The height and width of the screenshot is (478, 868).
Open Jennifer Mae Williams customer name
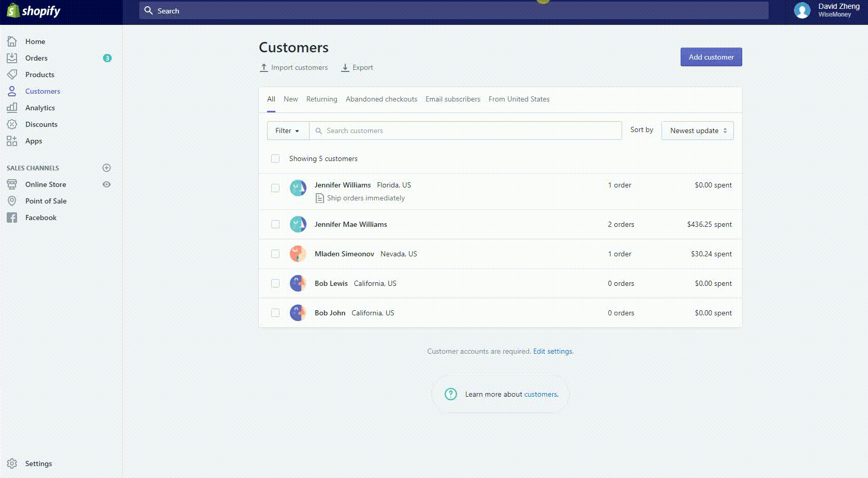pyautogui.click(x=351, y=224)
